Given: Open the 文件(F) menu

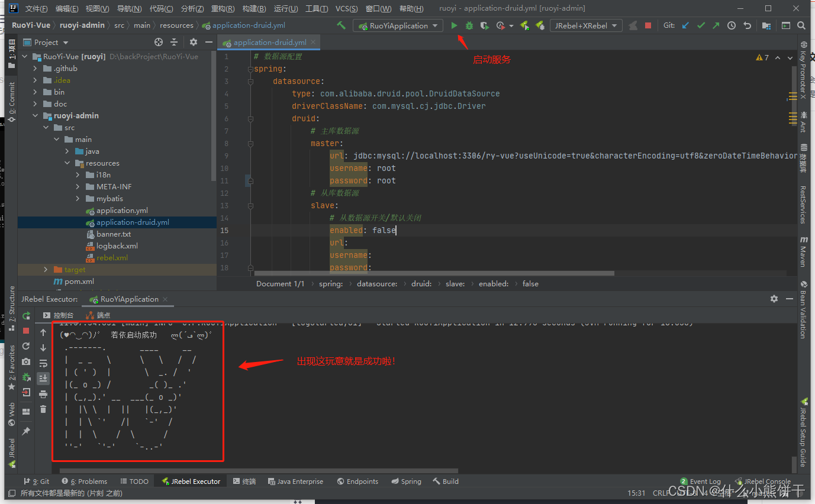Looking at the screenshot, I should click(37, 9).
